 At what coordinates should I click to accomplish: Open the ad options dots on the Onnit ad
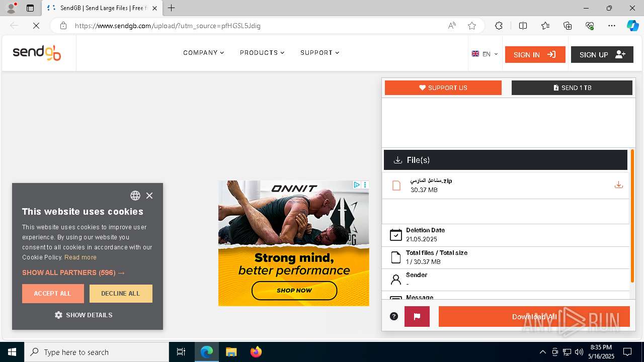coord(365,185)
